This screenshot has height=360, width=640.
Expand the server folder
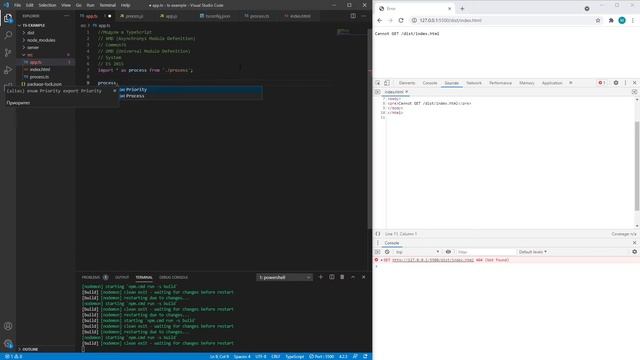coord(33,47)
